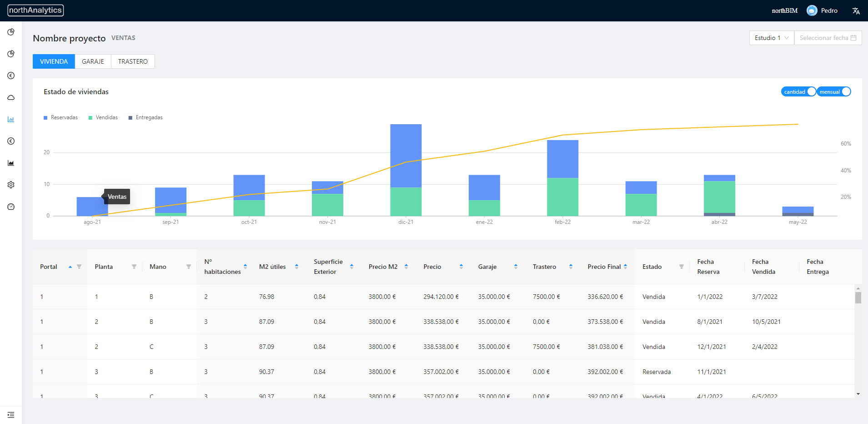Expand the sidebar menu at bottom left
Image resolution: width=868 pixels, height=424 pixels.
tap(11, 415)
